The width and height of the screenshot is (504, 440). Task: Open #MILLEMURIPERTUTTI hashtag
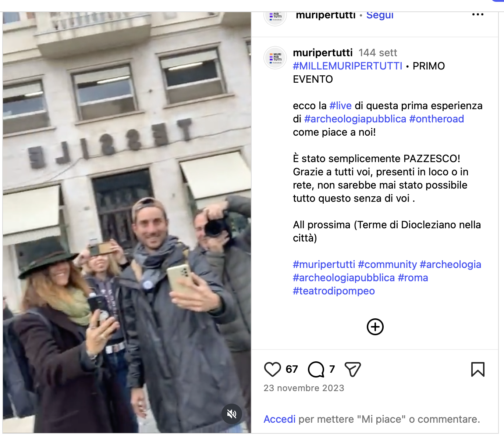point(348,66)
